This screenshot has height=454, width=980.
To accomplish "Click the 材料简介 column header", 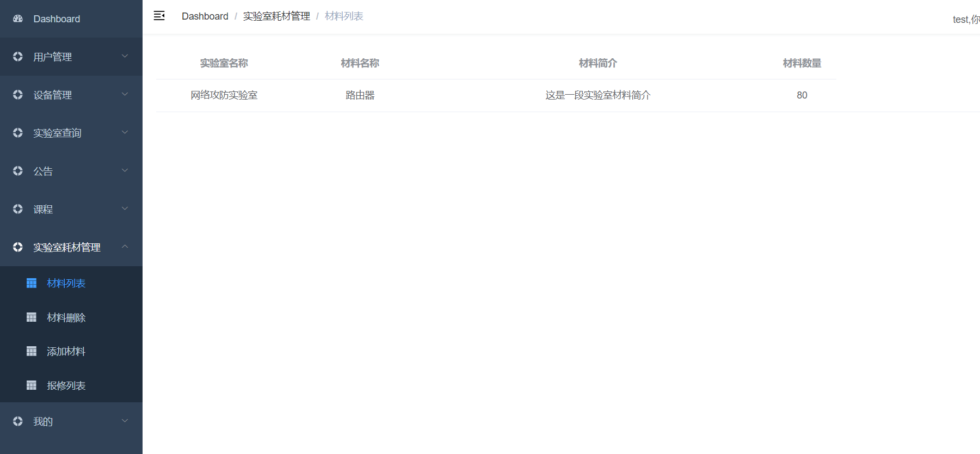I will (x=598, y=63).
